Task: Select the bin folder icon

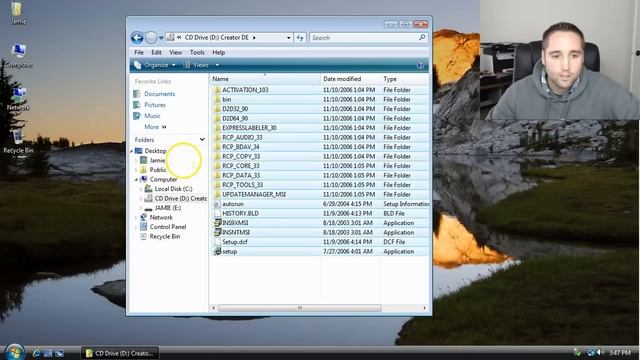Action: 217,99
